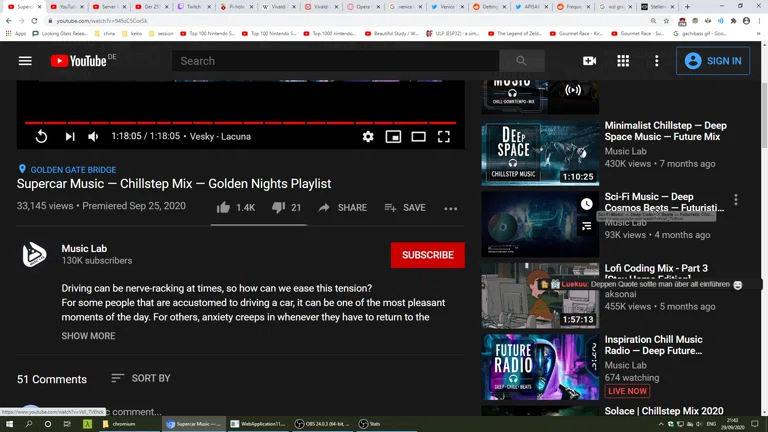Screen dimensions: 768x432
Task: Expand description with SHOW MORE
Action: pyautogui.click(x=89, y=336)
